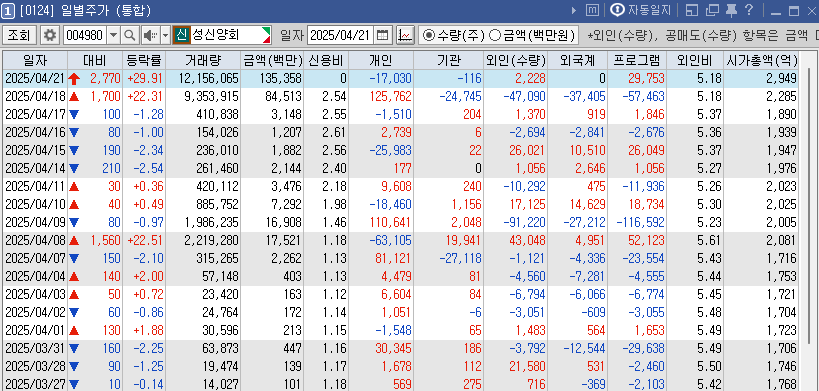Image resolution: width=819 pixels, height=391 pixels.
Task: Expand the stock code dropdown arrow
Action: [x=114, y=35]
